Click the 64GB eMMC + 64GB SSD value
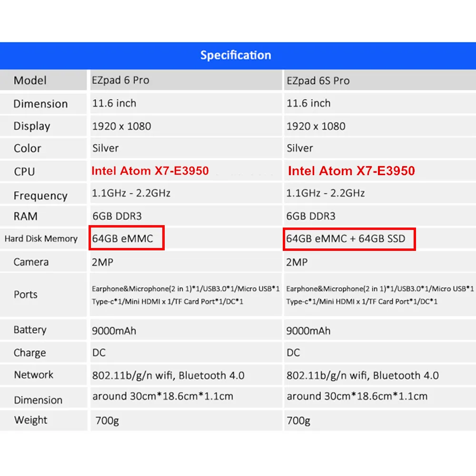Image resolution: width=476 pixels, height=476 pixels. [x=346, y=238]
